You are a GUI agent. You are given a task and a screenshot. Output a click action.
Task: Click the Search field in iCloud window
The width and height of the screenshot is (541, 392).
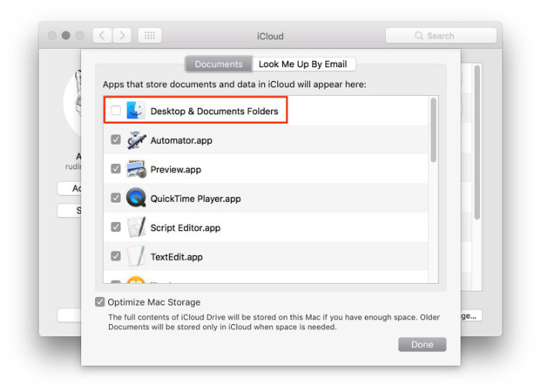click(x=441, y=36)
